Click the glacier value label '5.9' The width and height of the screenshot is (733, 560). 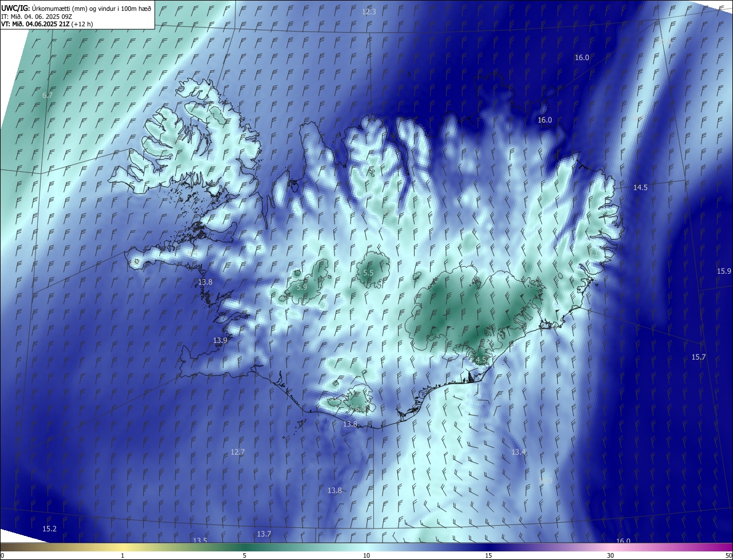(x=302, y=287)
